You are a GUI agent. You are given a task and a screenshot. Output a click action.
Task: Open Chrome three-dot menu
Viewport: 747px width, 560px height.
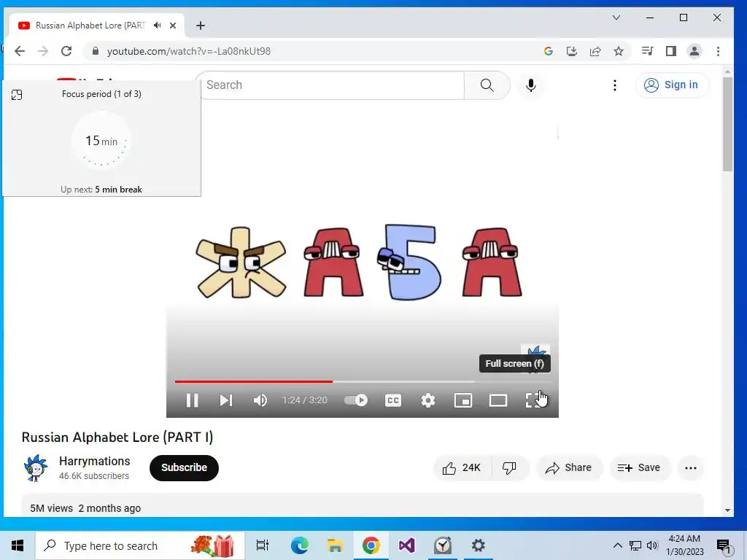(718, 51)
